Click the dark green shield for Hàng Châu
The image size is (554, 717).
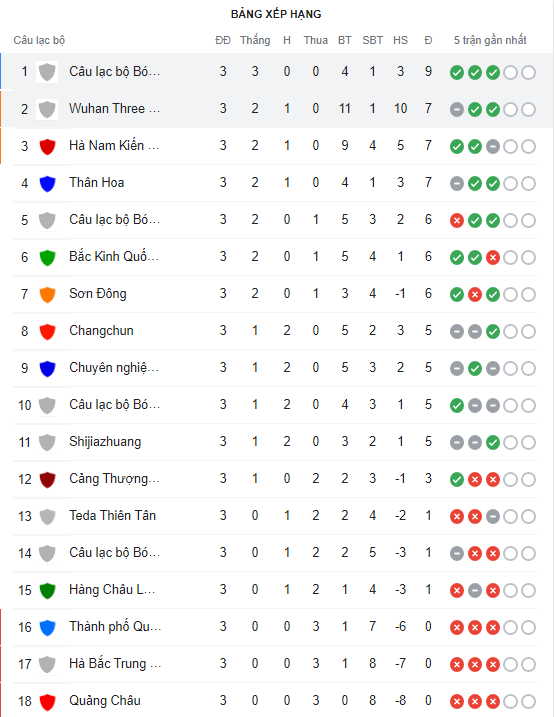point(48,590)
